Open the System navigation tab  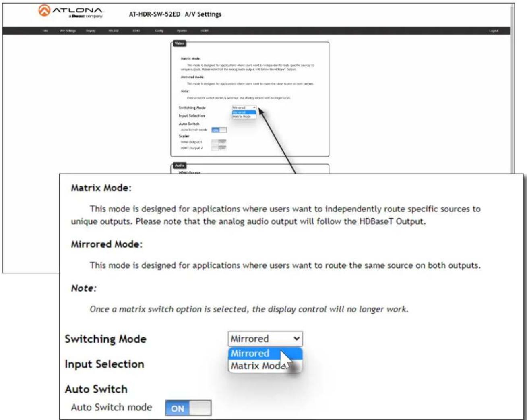coord(182,31)
